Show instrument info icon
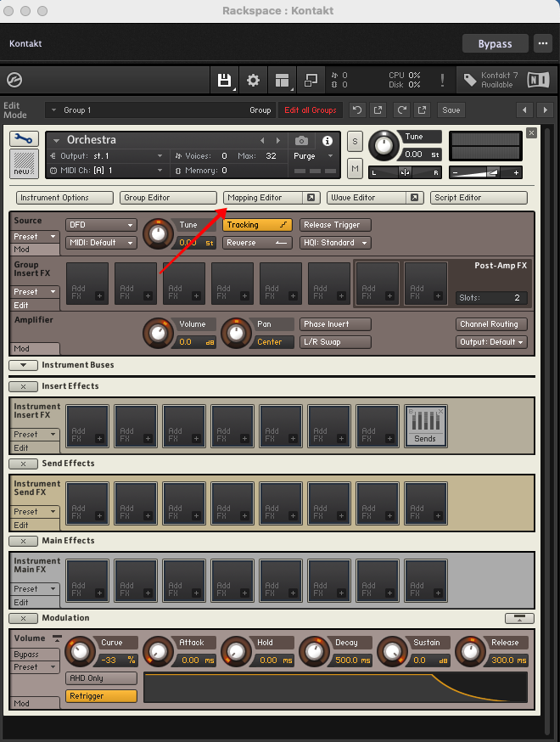 pyautogui.click(x=328, y=141)
